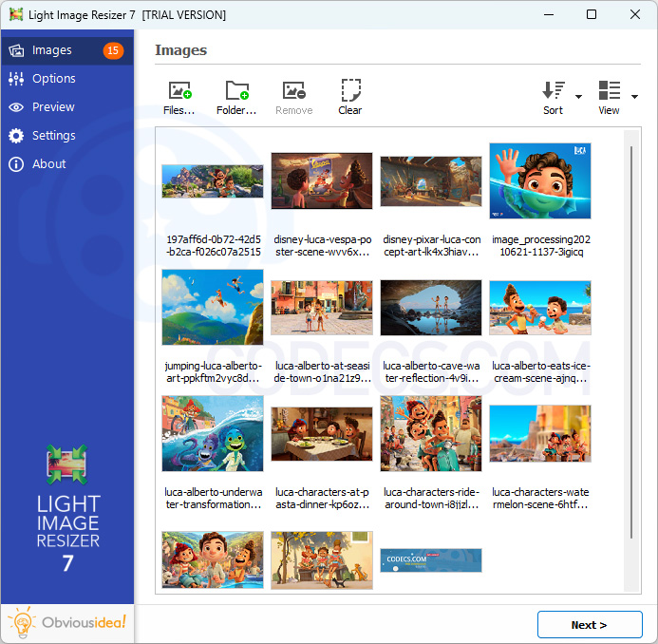Open the Settings section in sidebar
658x644 pixels.
pyautogui.click(x=67, y=136)
